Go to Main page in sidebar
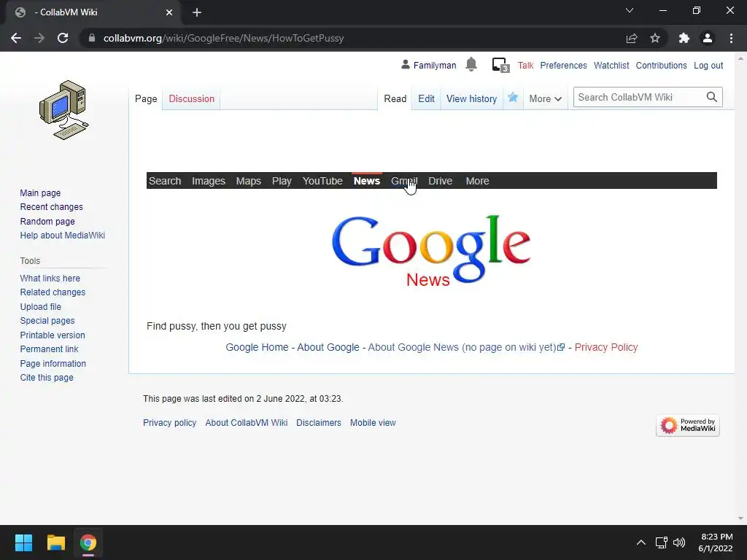Viewport: 747px width, 560px height. coord(41,192)
